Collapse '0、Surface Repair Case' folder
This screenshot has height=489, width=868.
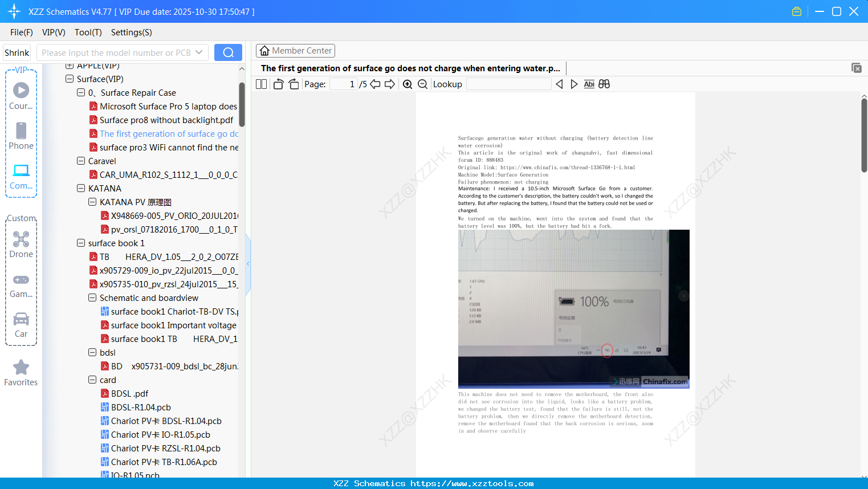(81, 92)
